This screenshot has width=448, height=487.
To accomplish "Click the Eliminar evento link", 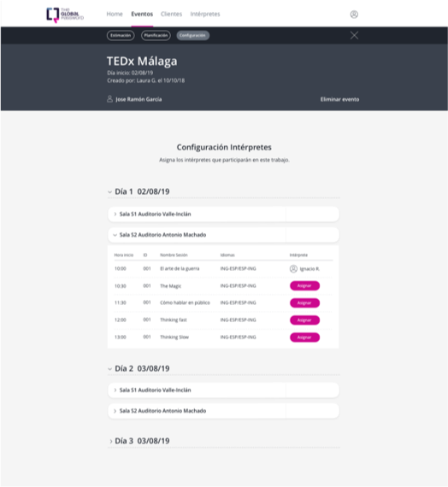I will [x=339, y=99].
